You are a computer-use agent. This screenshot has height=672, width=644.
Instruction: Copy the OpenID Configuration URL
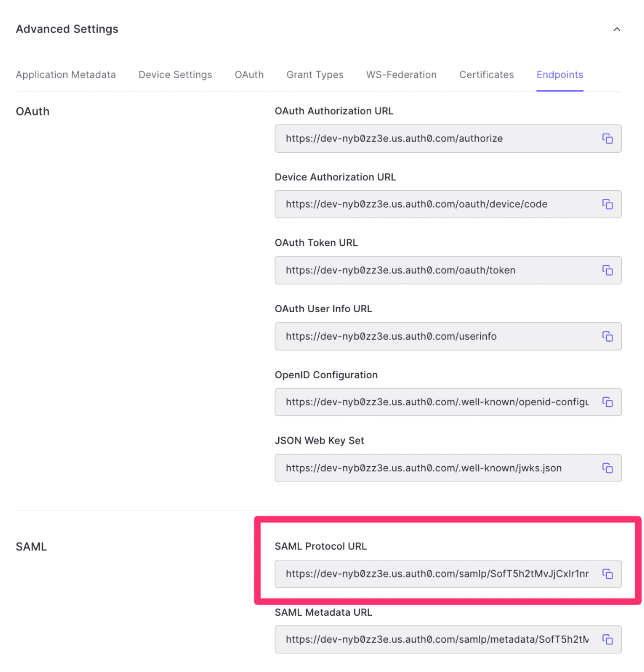click(608, 402)
